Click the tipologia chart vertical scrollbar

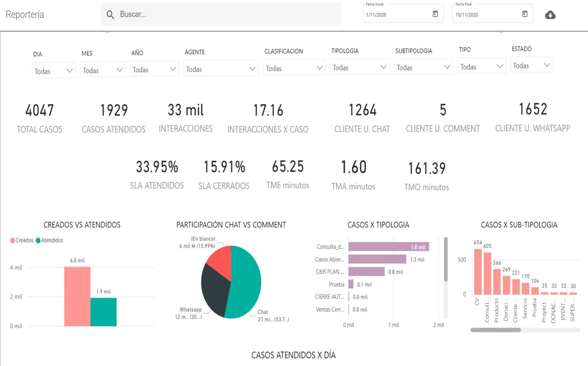tap(446, 260)
